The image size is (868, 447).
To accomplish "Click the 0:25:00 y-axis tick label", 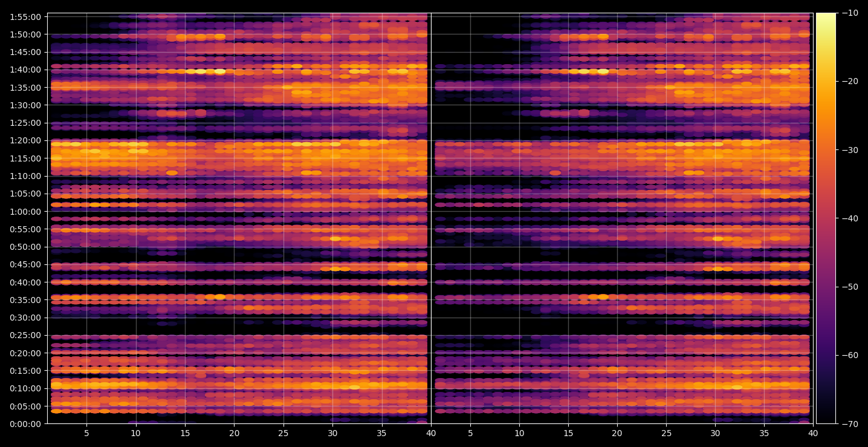I will [x=25, y=335].
